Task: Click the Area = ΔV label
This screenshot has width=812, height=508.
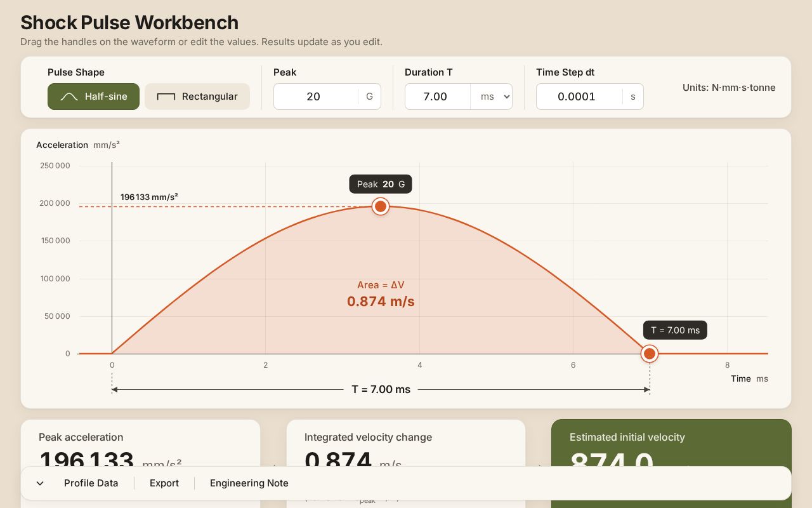Action: 381,285
